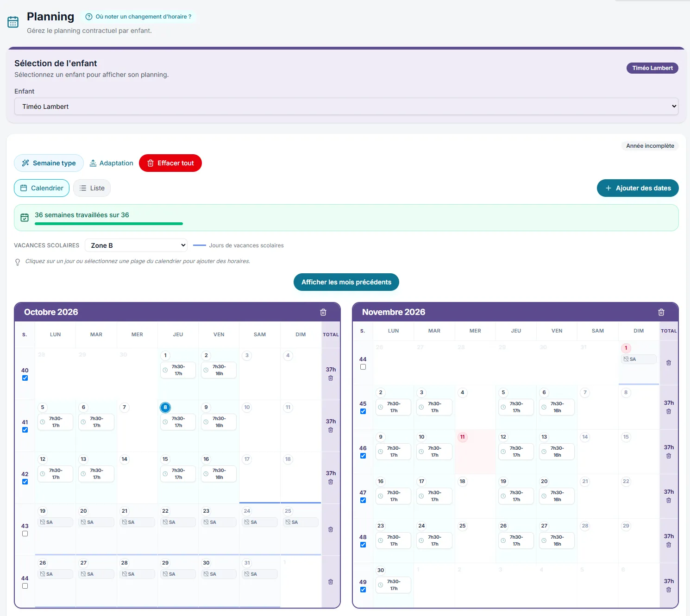Screen dimensions: 690x616
Task: Delete week 45 row via trash icon
Action: point(669,411)
